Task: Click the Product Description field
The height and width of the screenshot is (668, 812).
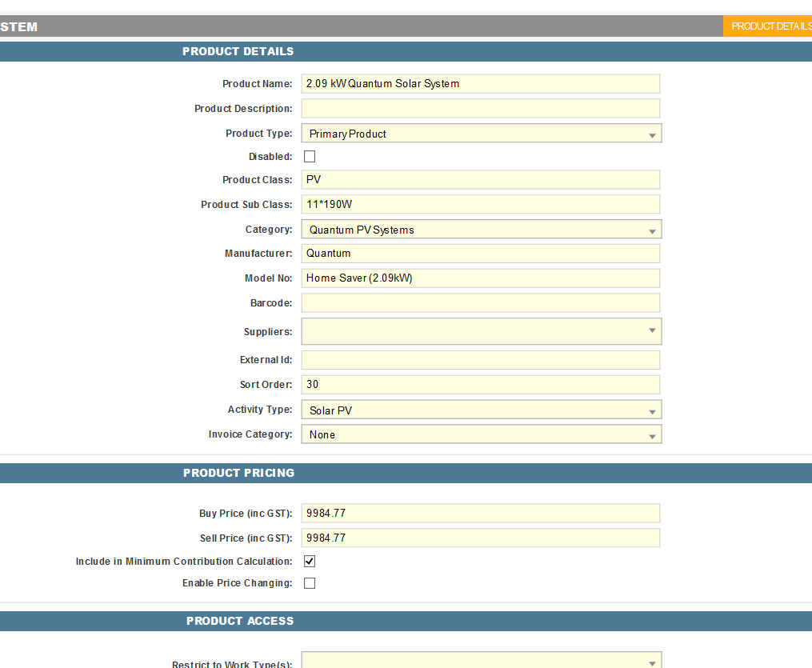Action: click(x=480, y=109)
